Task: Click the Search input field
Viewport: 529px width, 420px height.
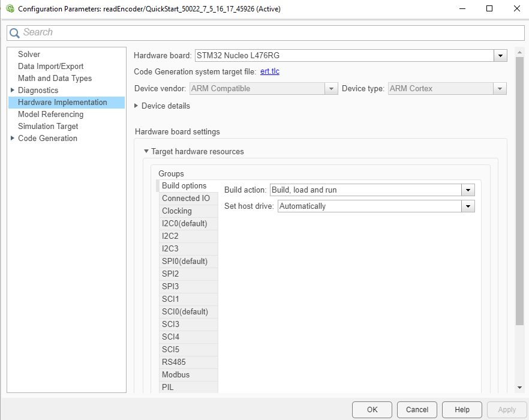Action: point(265,33)
